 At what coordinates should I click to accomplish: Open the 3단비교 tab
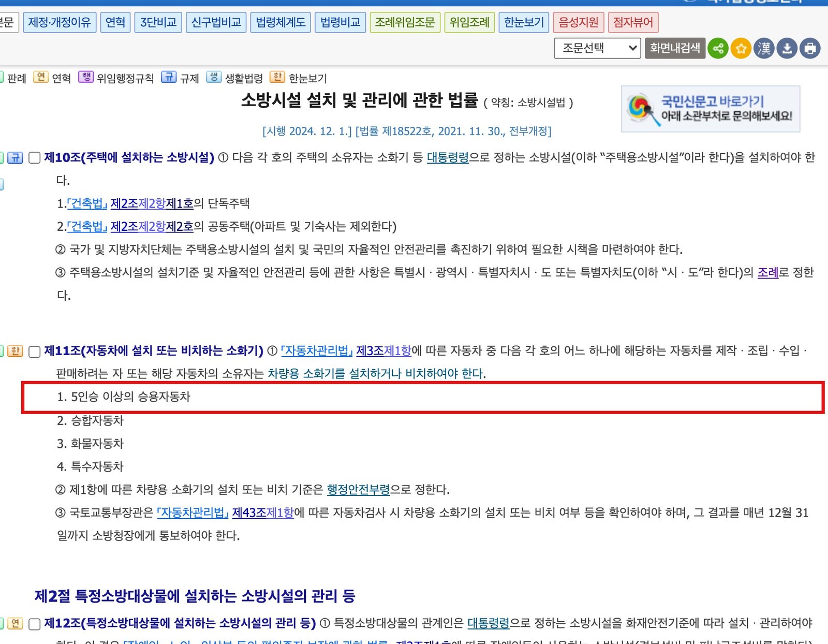coord(158,22)
